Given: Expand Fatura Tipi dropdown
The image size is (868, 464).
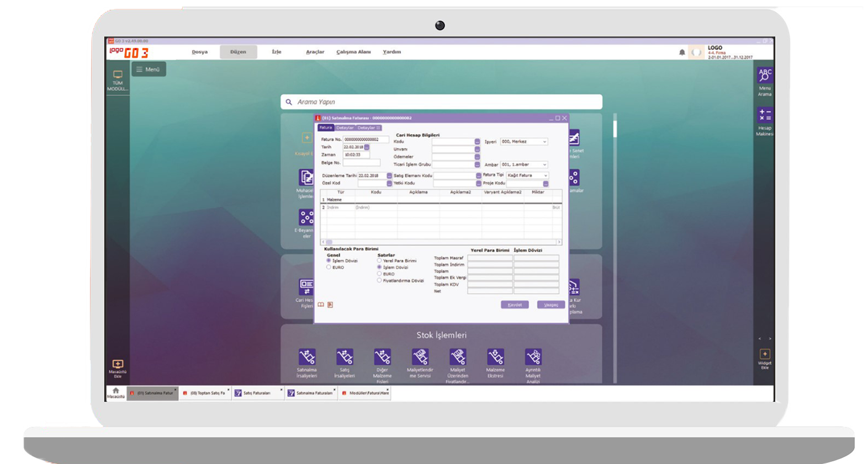Looking at the screenshot, I should (x=545, y=175).
